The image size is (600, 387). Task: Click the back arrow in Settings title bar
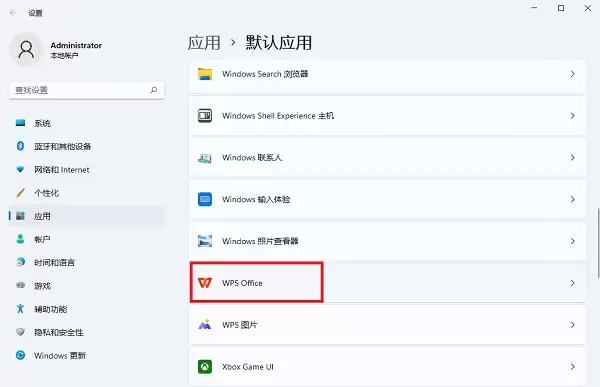click(x=13, y=13)
